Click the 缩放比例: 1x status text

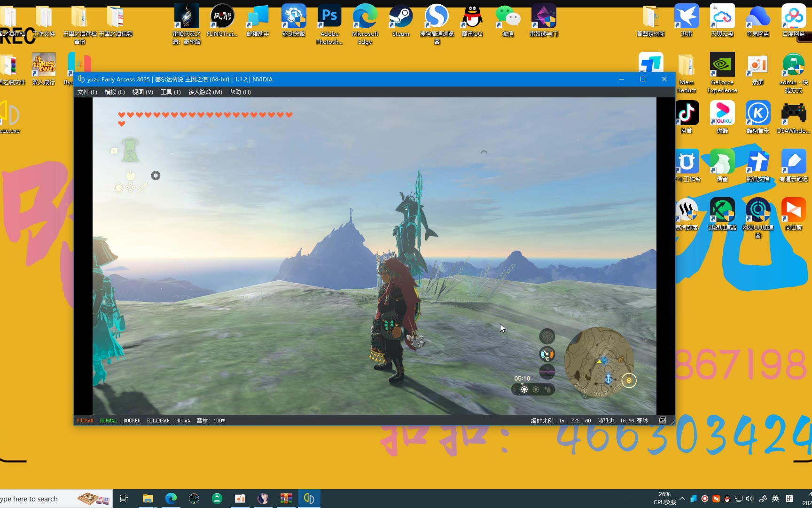click(547, 421)
